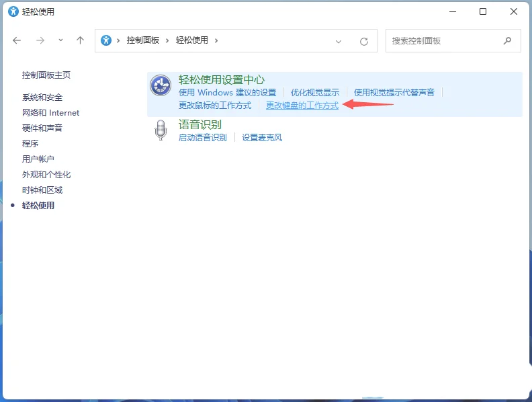Close the 轻松使用 window

(x=514, y=11)
